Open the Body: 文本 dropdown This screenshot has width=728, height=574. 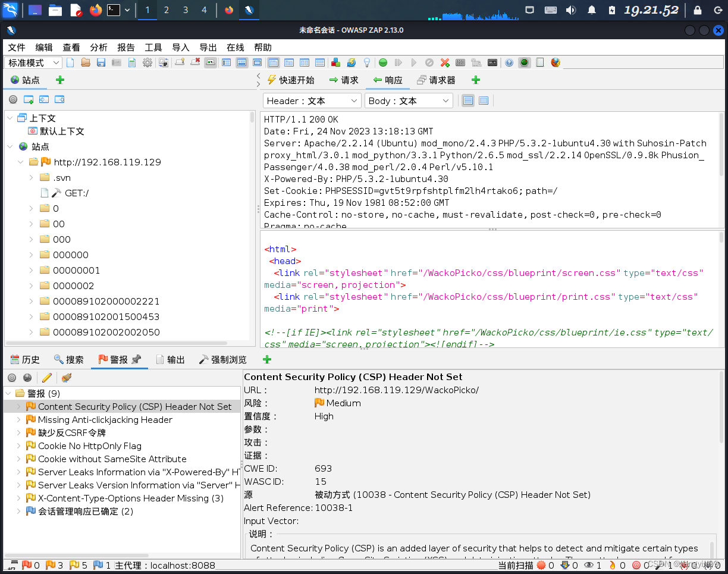[x=409, y=101]
